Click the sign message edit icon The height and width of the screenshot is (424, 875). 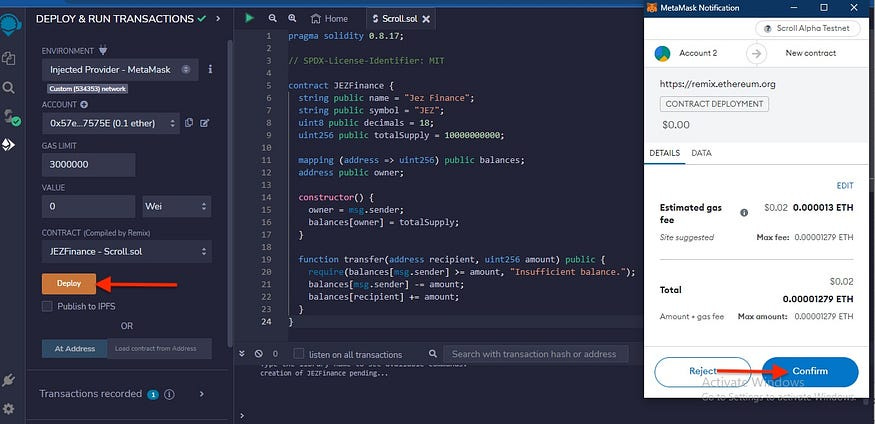click(x=204, y=123)
